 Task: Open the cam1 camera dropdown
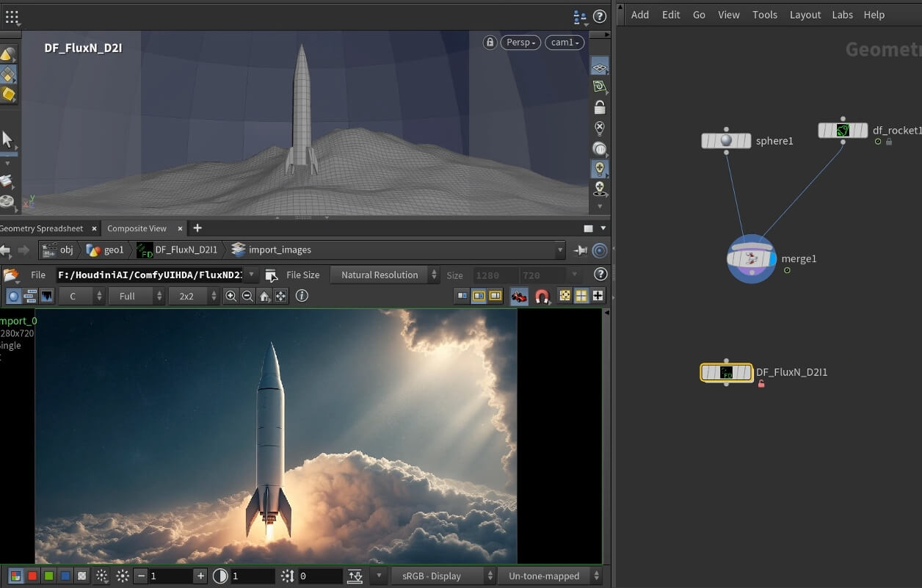(x=565, y=43)
